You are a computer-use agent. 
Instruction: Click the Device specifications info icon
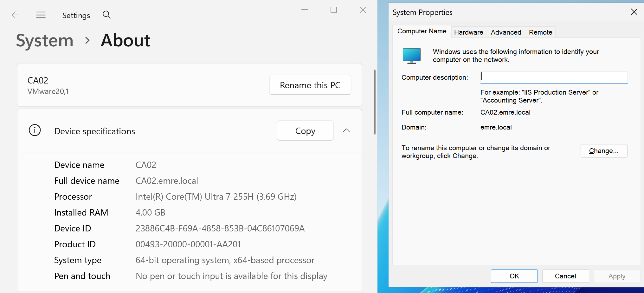pyautogui.click(x=35, y=130)
